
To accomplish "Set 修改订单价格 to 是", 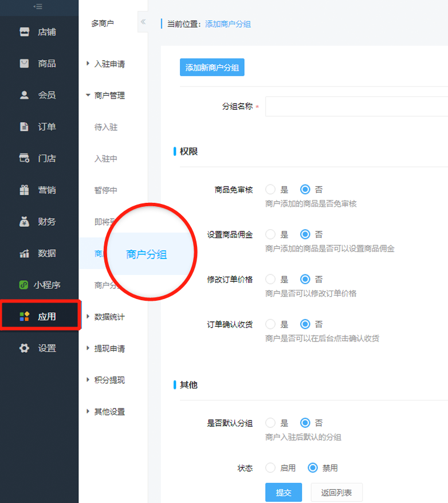I will click(270, 280).
